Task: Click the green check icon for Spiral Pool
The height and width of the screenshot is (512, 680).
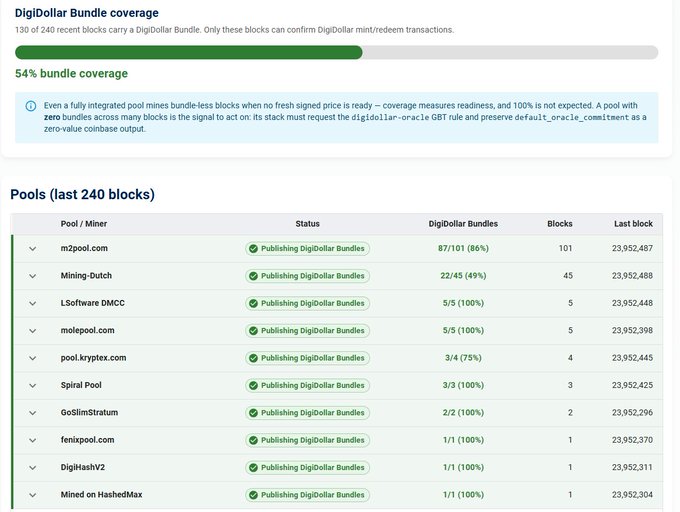Action: tap(253, 385)
